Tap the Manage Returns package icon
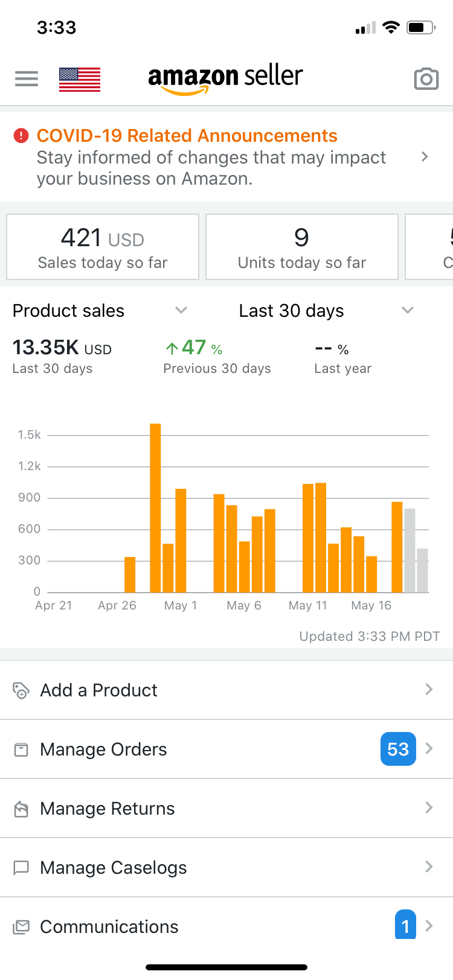This screenshot has height=980, width=453. coord(21,809)
